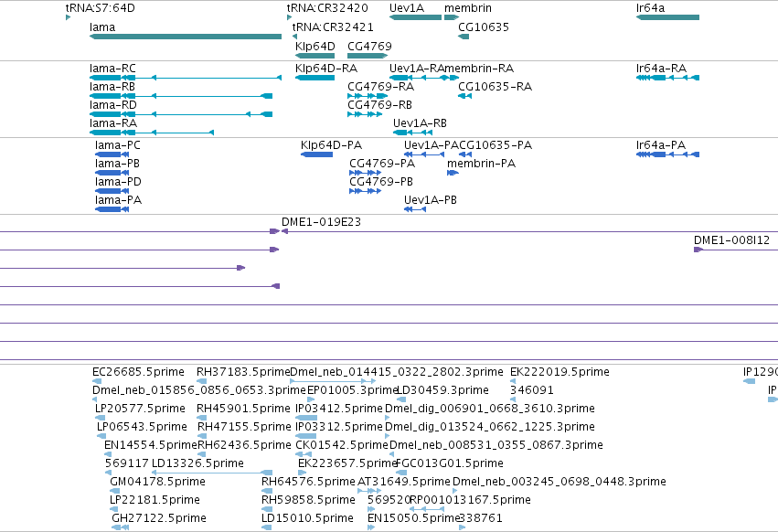Select the lama-PC protein feature
The image size is (778, 532).
(112, 154)
